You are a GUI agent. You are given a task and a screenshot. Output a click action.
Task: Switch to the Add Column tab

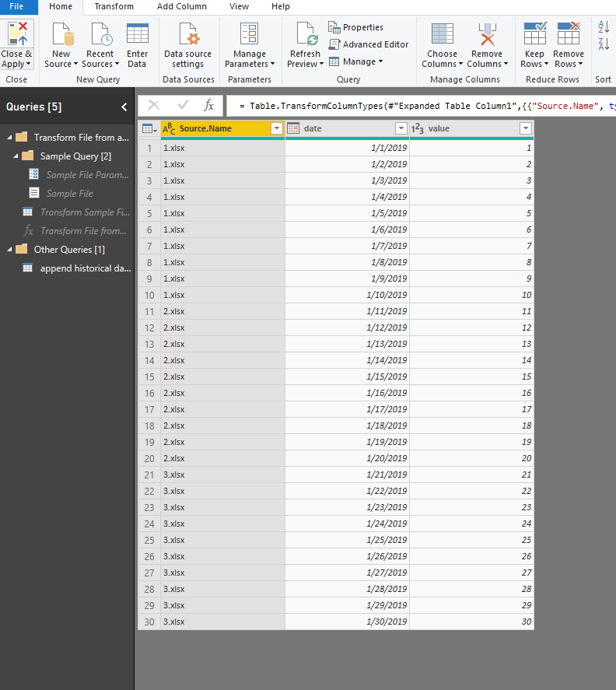coord(182,6)
